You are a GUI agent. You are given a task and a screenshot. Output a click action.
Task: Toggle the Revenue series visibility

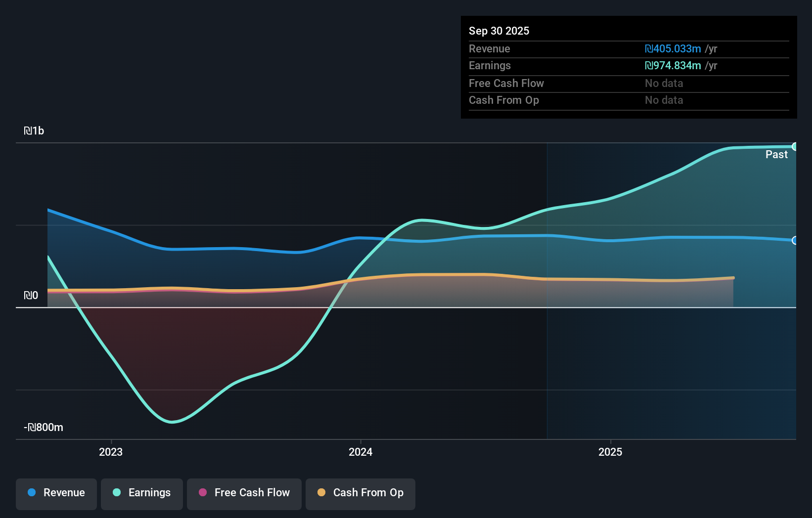[56, 493]
